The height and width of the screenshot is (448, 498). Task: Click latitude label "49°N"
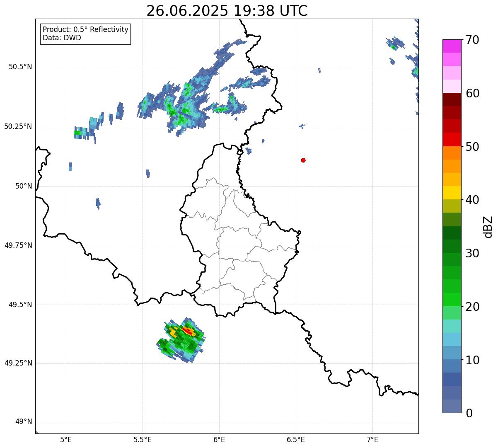coord(24,422)
